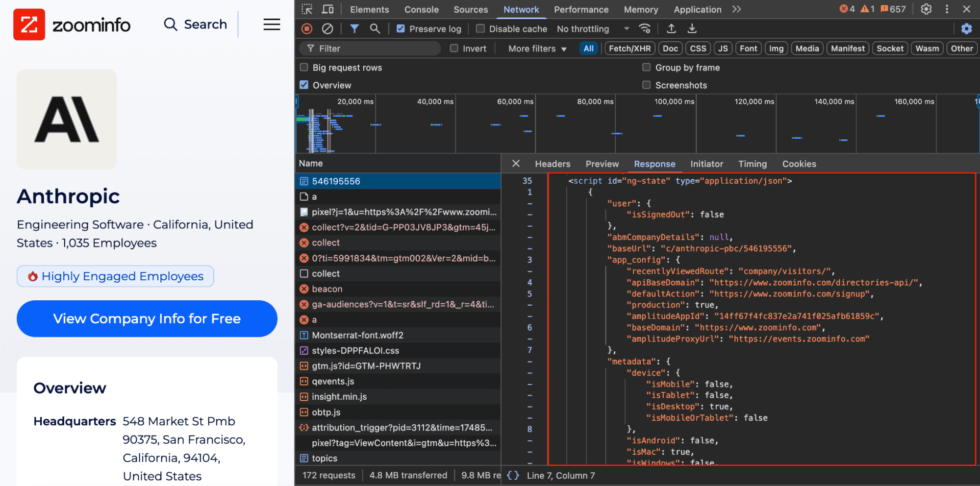Open DevTools settings gear icon
980x486 pixels.
pos(926,9)
